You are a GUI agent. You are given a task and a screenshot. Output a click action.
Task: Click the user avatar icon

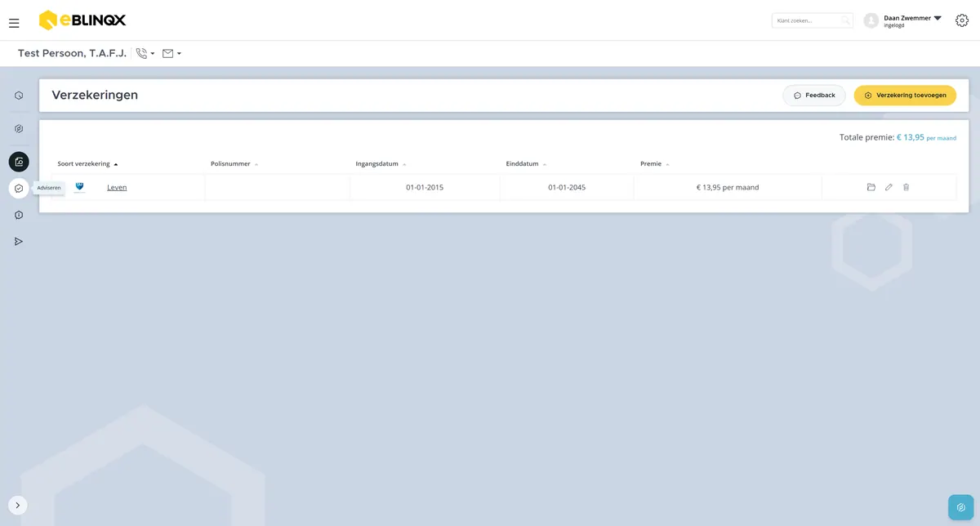[x=871, y=20]
